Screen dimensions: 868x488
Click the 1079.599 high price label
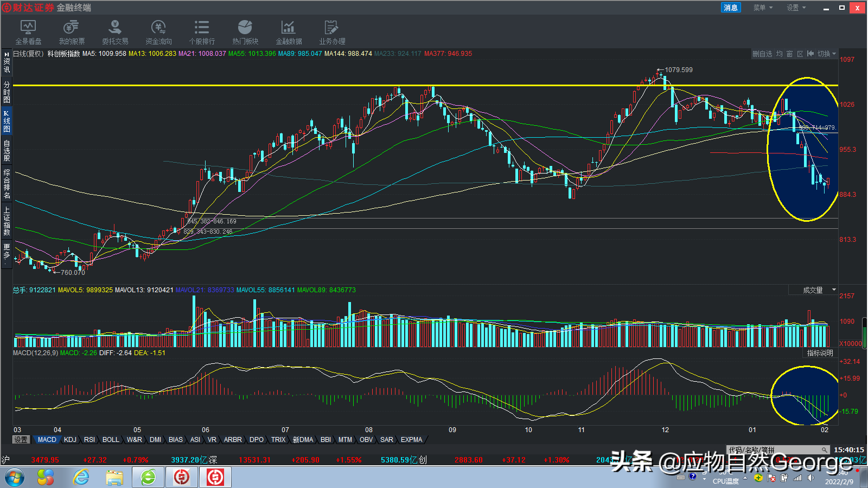click(x=679, y=70)
